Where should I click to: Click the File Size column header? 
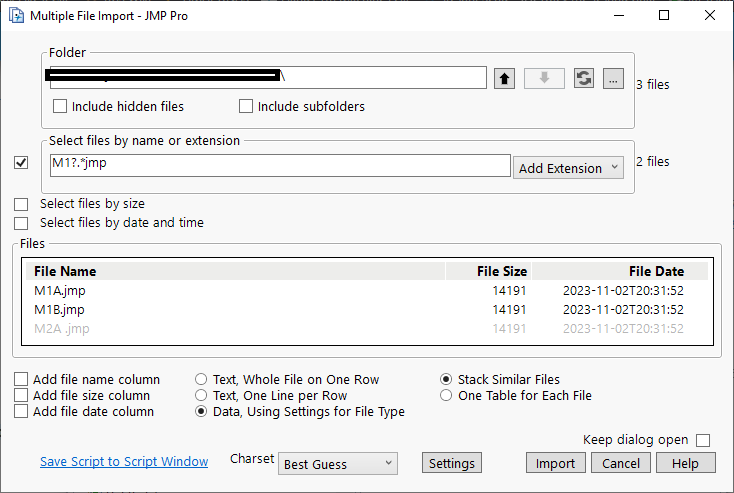[501, 271]
